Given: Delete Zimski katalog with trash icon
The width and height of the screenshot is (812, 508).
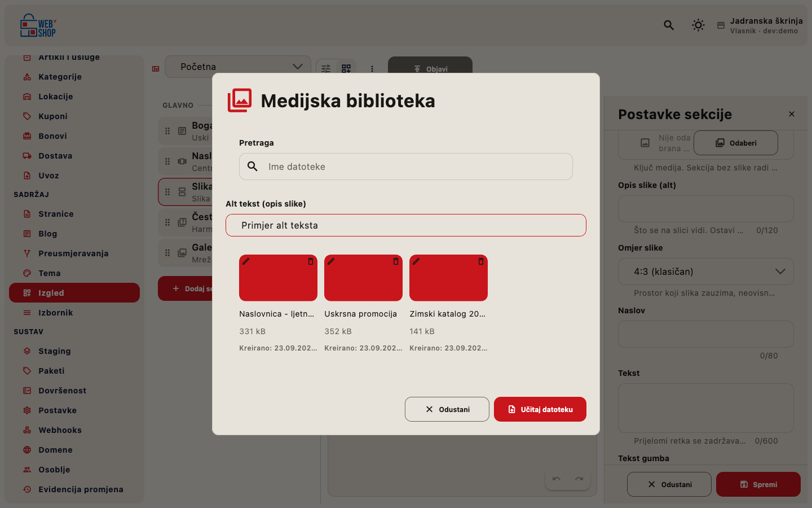Looking at the screenshot, I should (x=481, y=261).
